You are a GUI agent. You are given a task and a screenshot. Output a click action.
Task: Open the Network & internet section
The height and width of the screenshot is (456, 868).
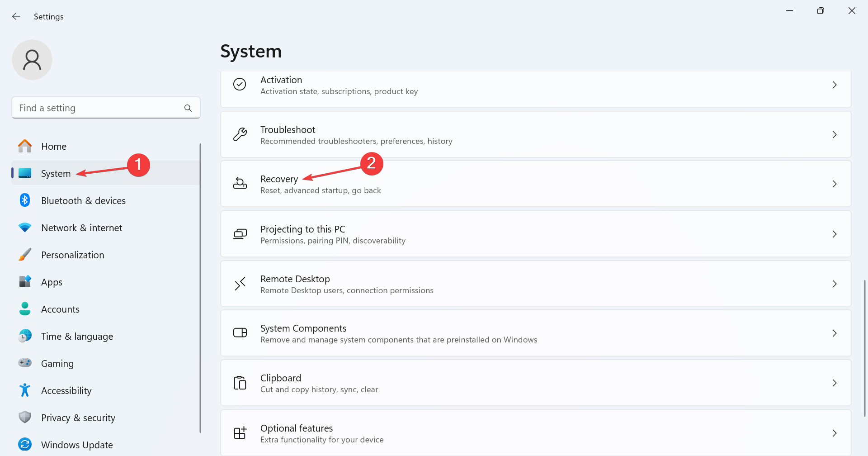click(81, 228)
